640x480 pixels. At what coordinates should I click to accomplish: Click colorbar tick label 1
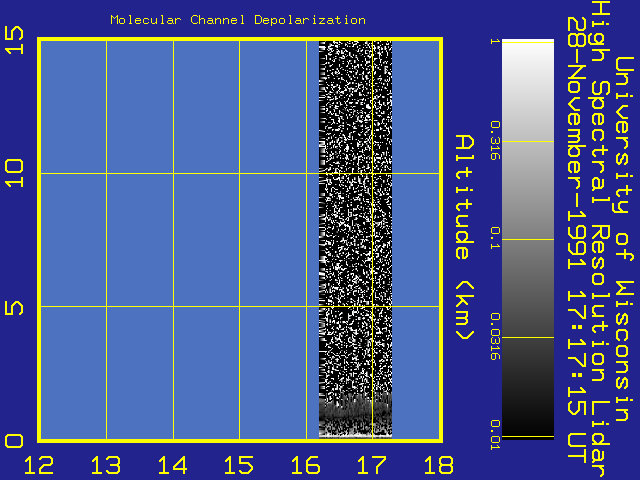tap(495, 42)
